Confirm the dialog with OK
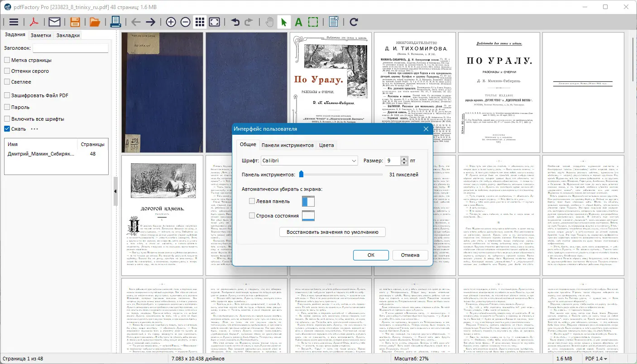This screenshot has height=364, width=637. (x=371, y=255)
